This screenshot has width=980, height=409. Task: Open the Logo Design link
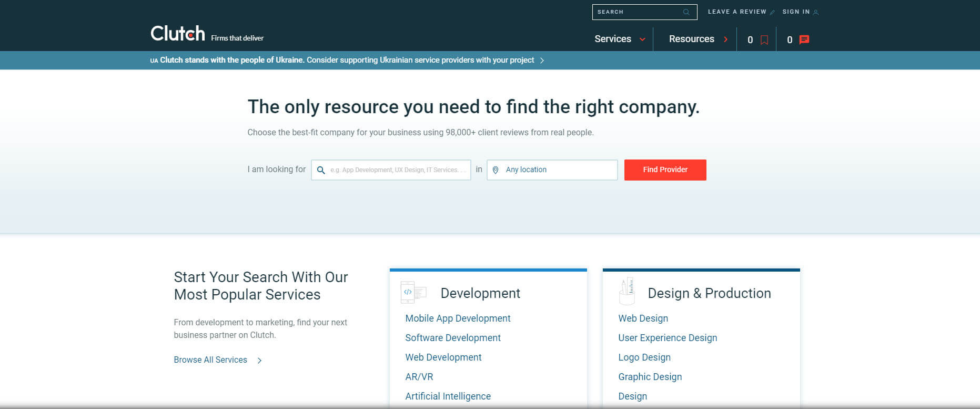pos(644,357)
